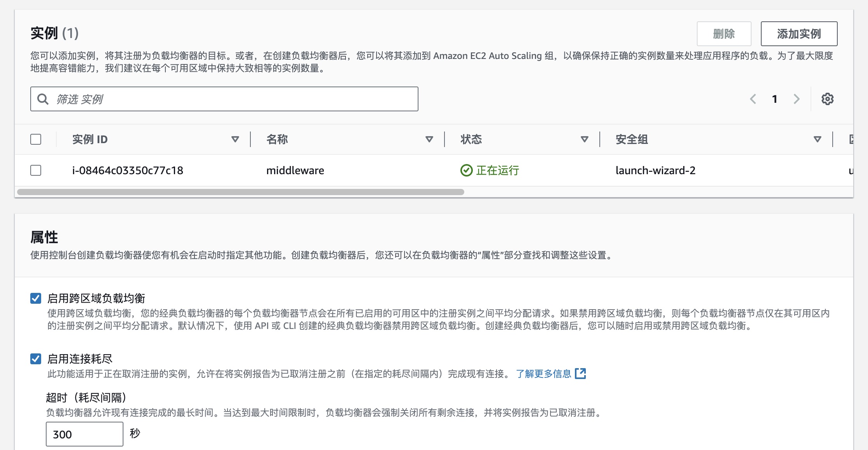
Task: Select all instances header checkbox
Action: [x=36, y=139]
